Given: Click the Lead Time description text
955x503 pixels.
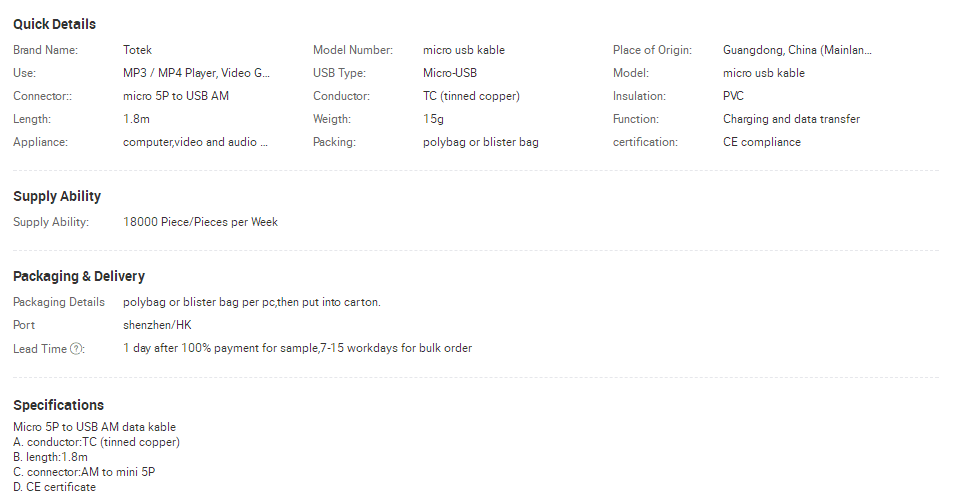Looking at the screenshot, I should pyautogui.click(x=297, y=348).
